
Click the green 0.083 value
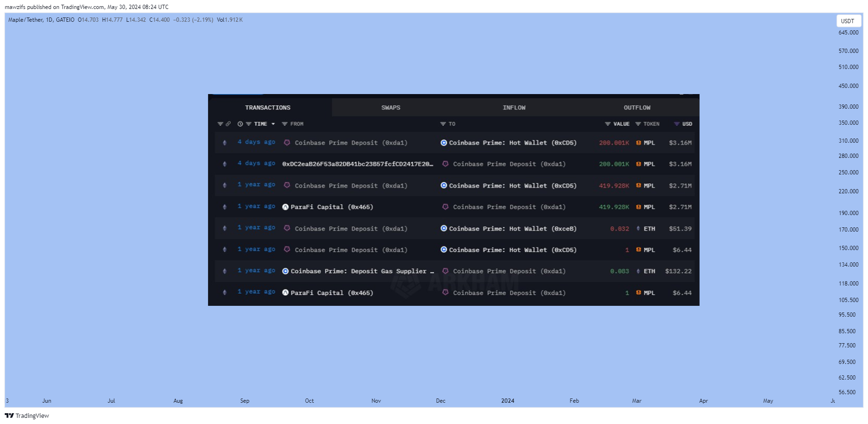(620, 271)
